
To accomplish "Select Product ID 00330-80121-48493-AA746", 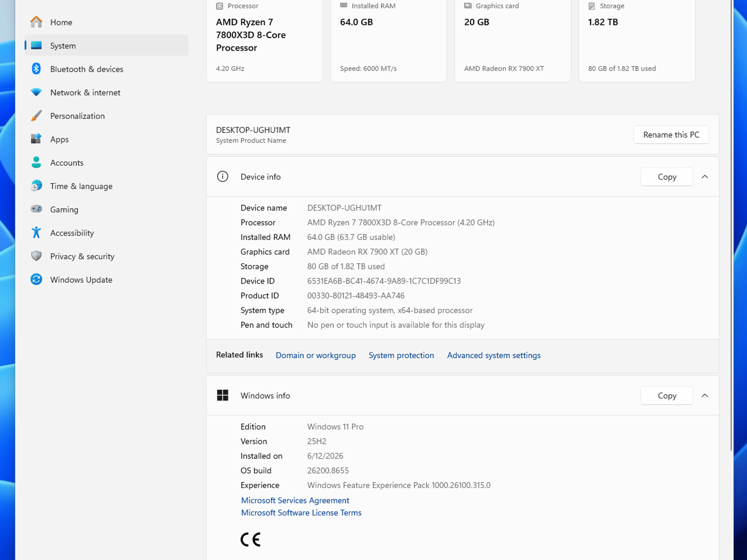I will 356,296.
